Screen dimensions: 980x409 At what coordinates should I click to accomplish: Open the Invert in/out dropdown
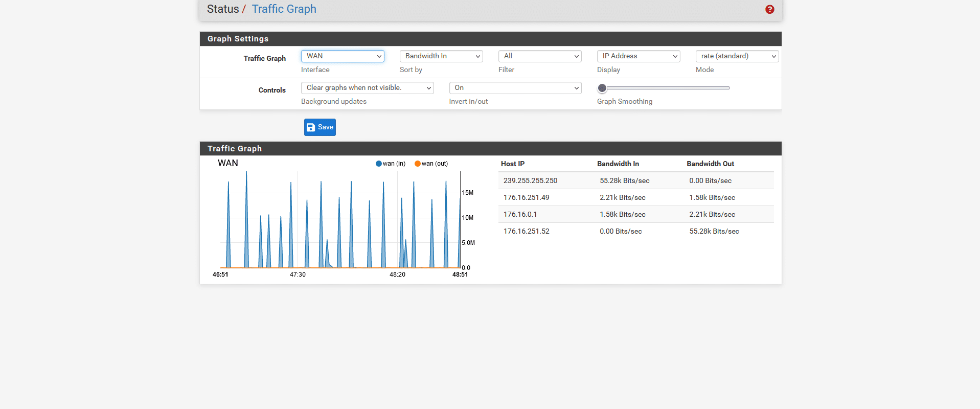(515, 88)
